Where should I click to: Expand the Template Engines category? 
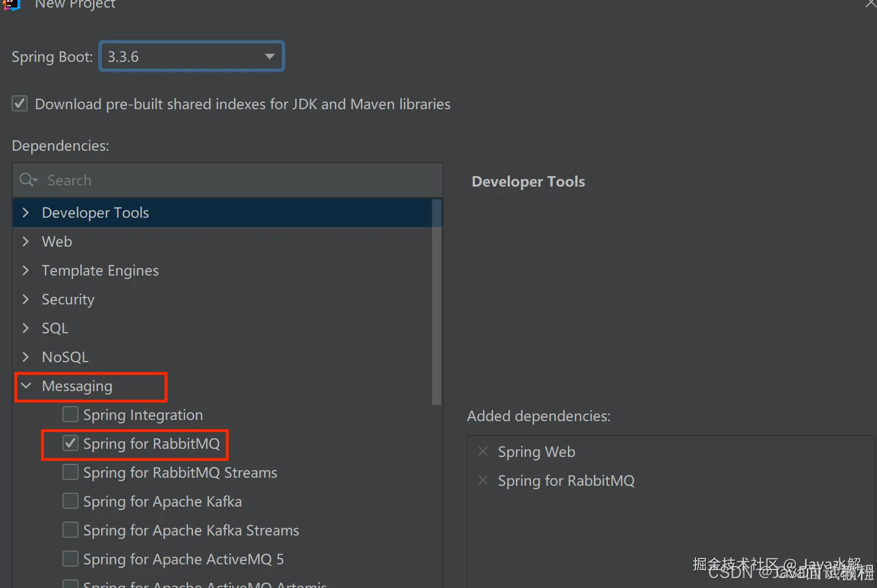pyautogui.click(x=25, y=270)
